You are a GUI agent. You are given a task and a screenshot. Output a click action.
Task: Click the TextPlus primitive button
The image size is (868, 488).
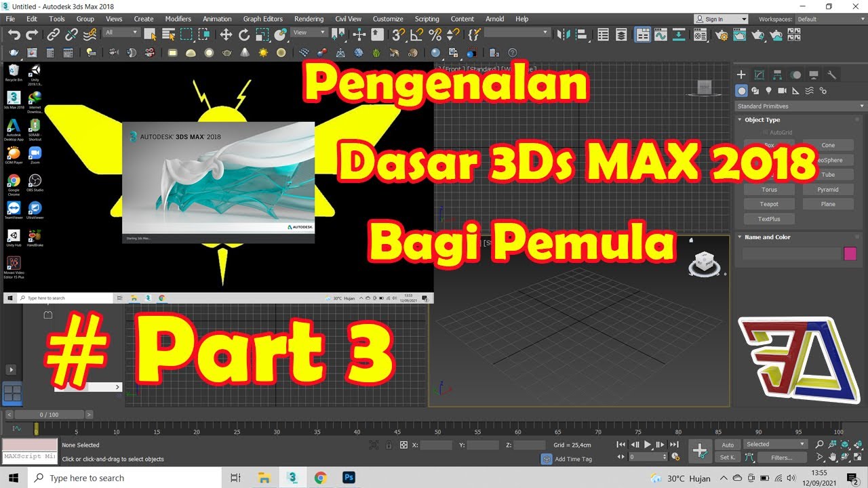[x=769, y=219]
